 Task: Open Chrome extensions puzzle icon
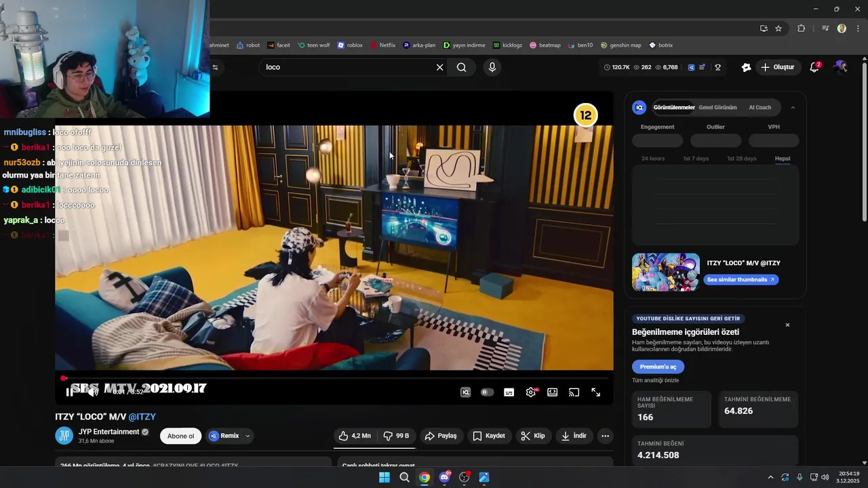(x=802, y=28)
